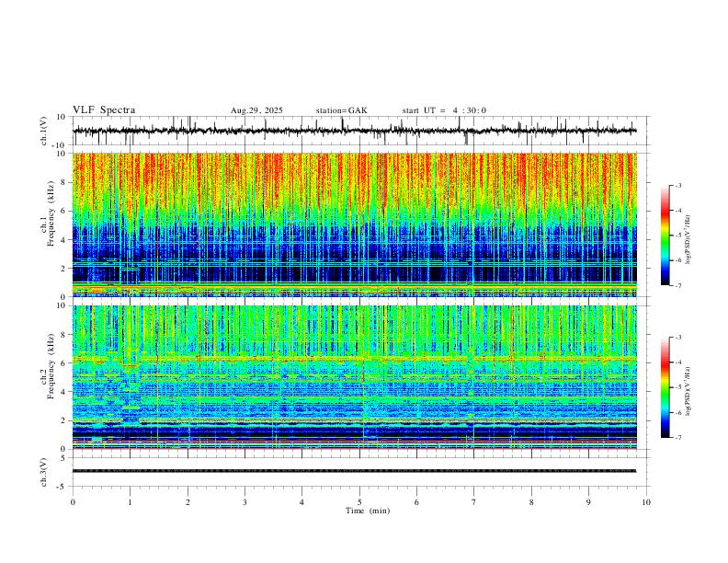728x563 pixels.
Task: Click the 'ch.1(V)' waveform axis label
Action: tap(44, 131)
